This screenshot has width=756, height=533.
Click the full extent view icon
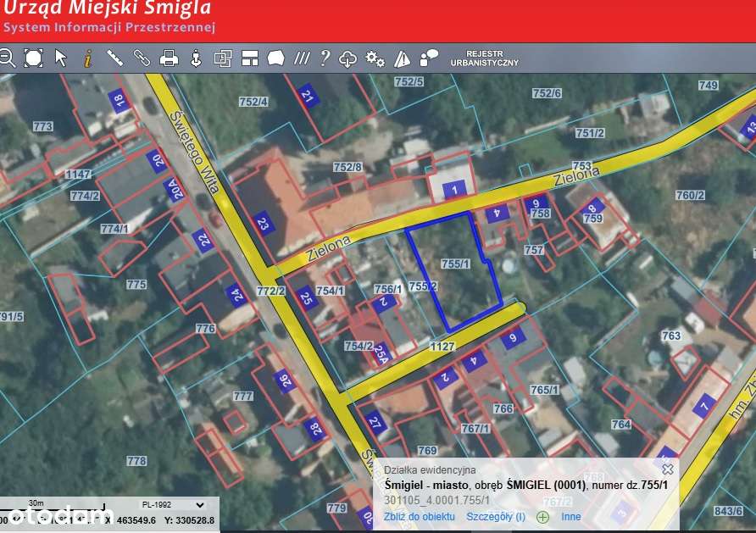(33, 58)
